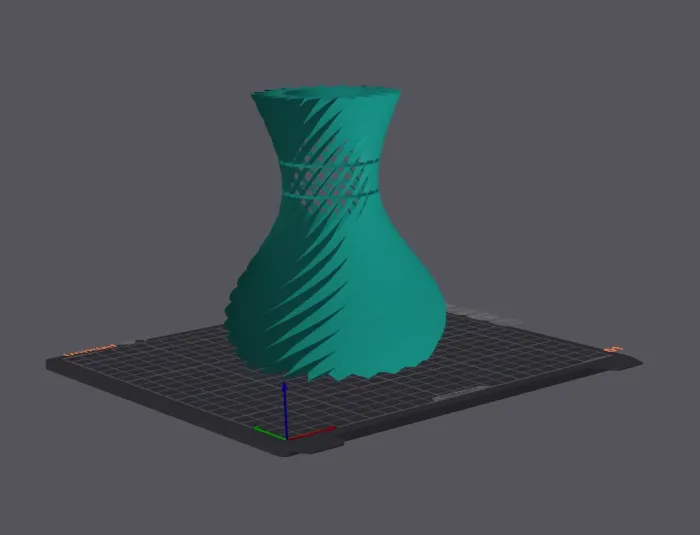Click the lattice cutout band on vase neck
This screenshot has width=700, height=535.
tap(325, 177)
